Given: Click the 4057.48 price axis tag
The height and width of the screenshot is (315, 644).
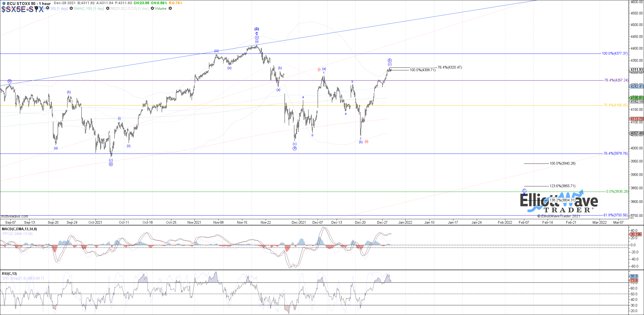Looking at the screenshot, I should click(x=637, y=133).
